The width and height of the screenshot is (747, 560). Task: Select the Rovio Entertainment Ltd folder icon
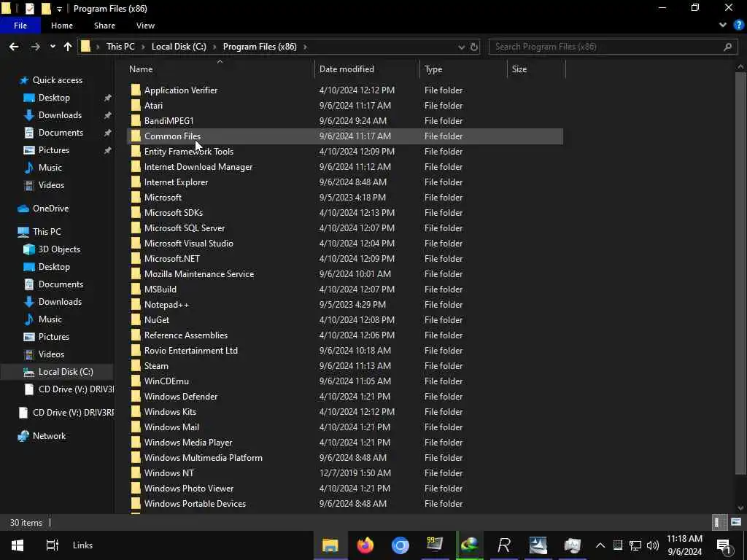click(136, 351)
